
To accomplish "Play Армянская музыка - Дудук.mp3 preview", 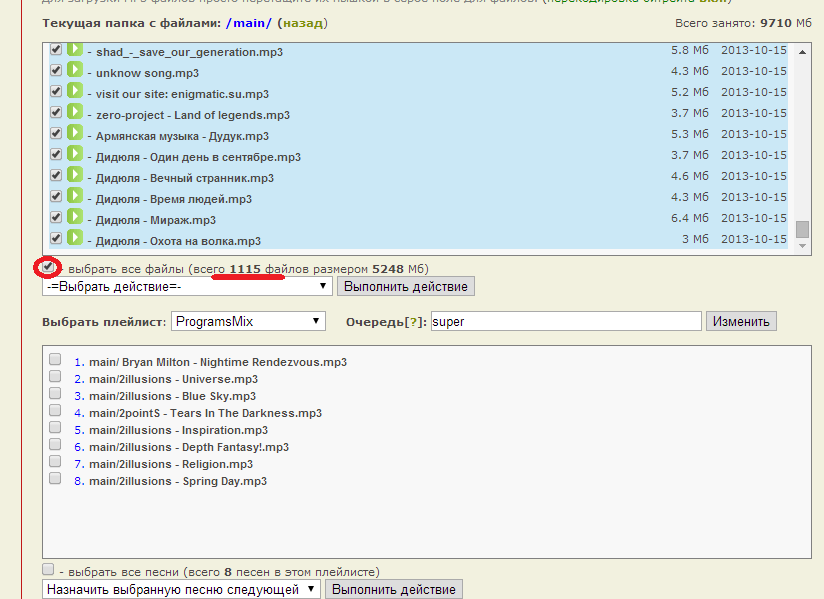I will point(74,134).
